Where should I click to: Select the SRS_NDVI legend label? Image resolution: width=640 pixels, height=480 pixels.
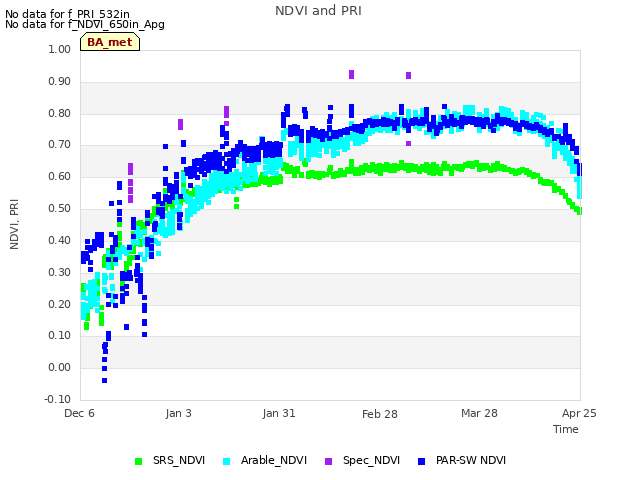[179, 460]
